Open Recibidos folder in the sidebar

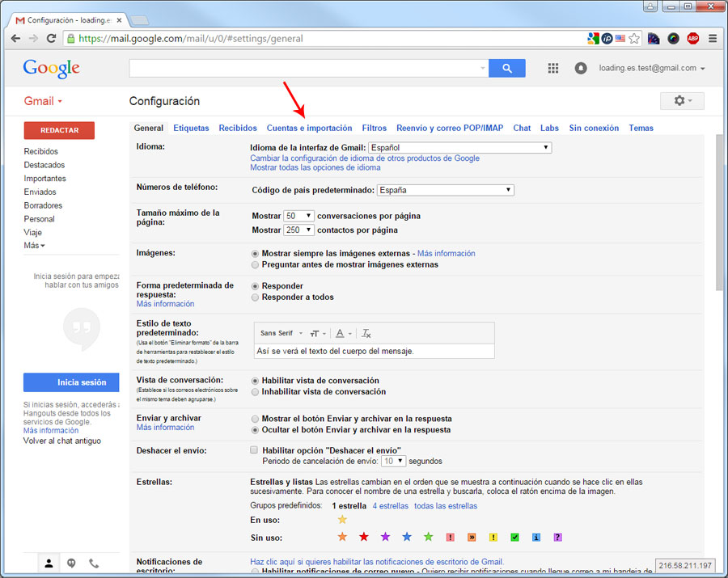41,151
